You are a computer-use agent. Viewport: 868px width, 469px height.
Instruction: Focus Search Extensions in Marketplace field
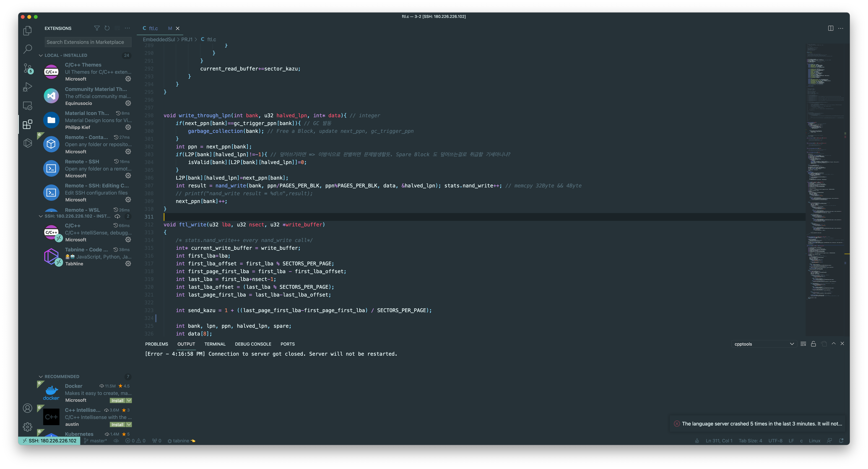[x=88, y=42]
